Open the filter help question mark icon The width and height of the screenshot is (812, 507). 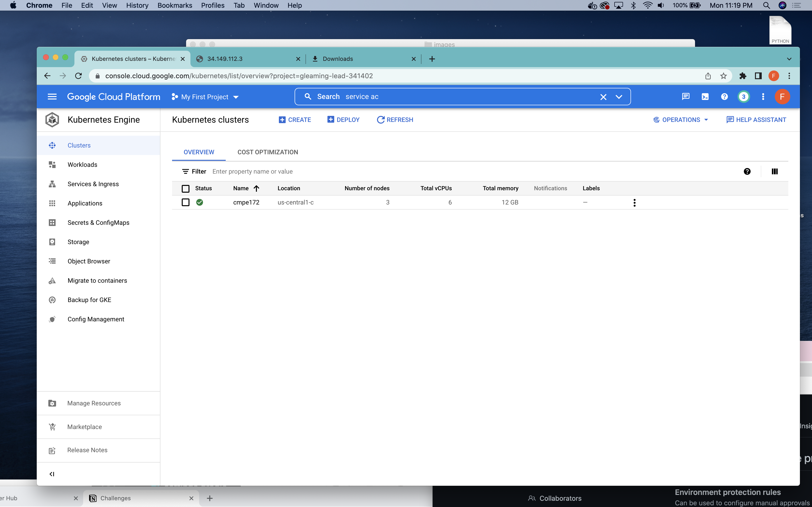click(x=747, y=171)
